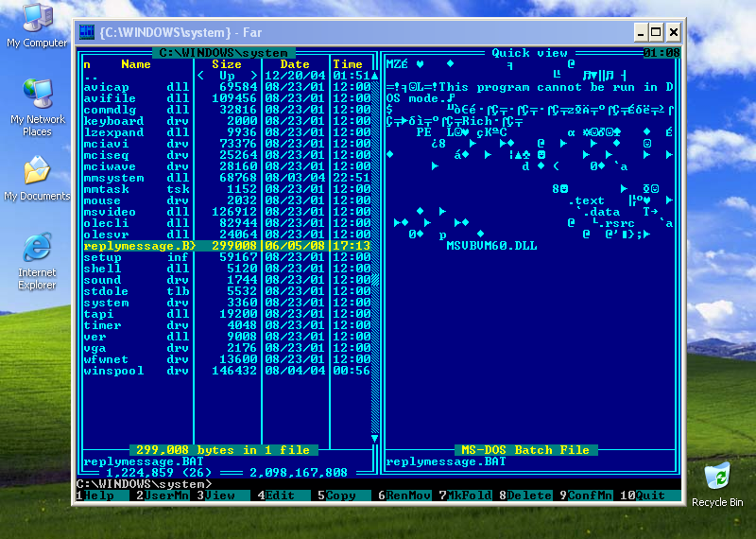This screenshot has width=756, height=539.
Task: Select the lzexpand dll file
Action: [227, 132]
